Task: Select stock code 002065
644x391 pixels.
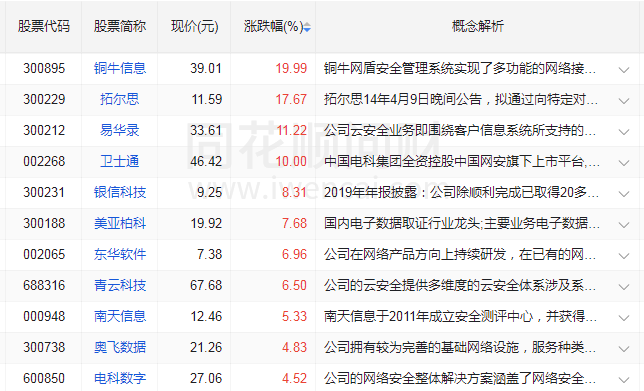Action: pyautogui.click(x=44, y=254)
